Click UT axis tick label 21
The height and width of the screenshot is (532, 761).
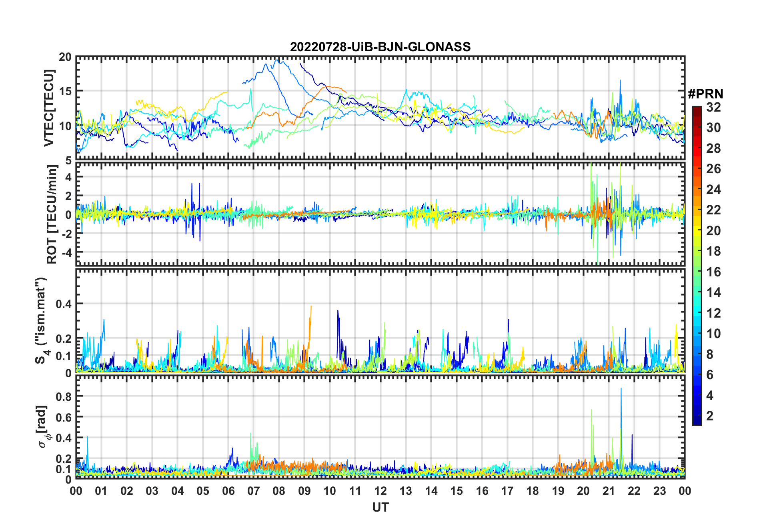(609, 491)
